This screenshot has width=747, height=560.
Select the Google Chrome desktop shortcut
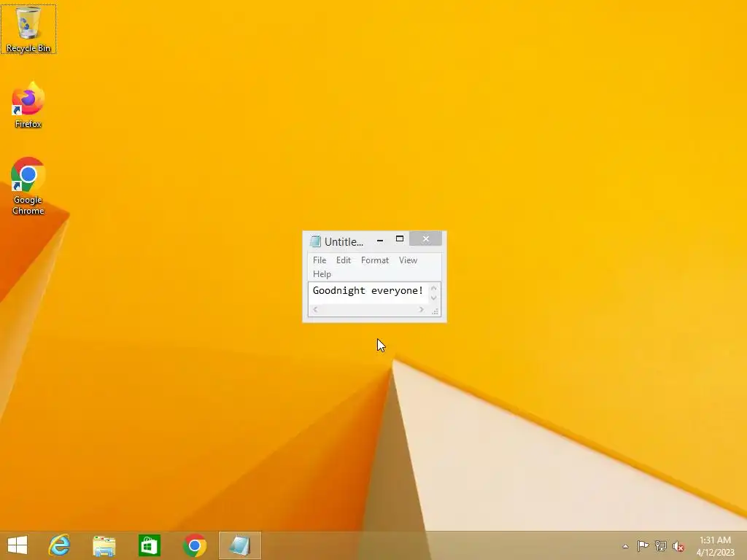tap(28, 186)
